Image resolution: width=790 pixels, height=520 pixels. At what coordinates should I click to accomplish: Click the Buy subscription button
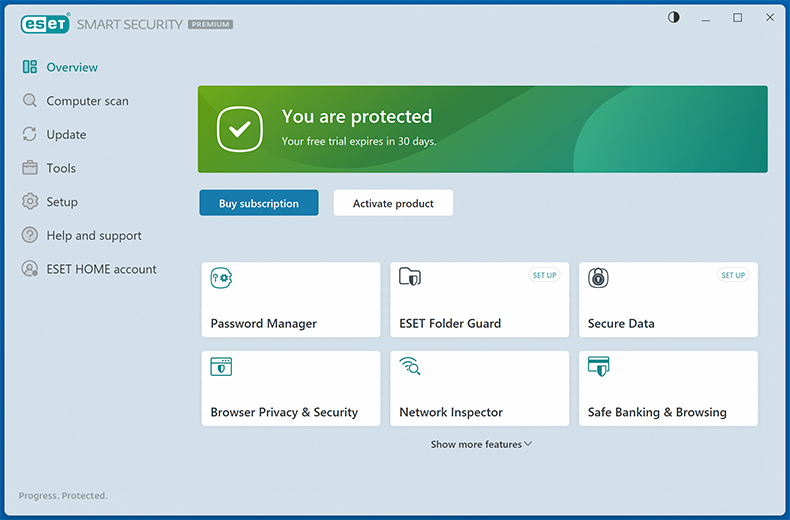coord(259,203)
